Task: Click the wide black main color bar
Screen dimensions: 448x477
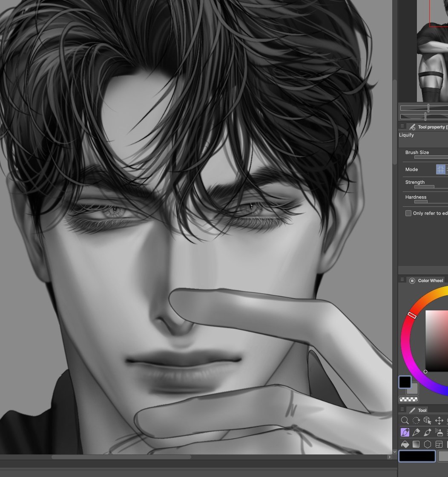Action: [417, 456]
